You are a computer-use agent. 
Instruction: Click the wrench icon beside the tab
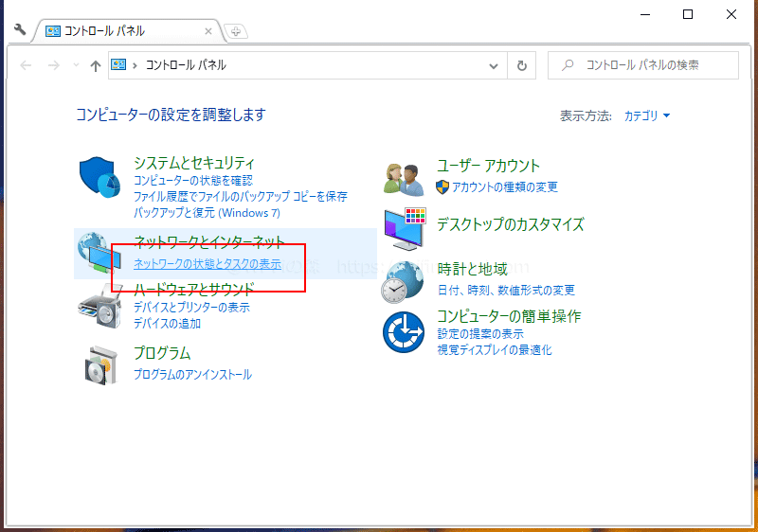coord(20,29)
